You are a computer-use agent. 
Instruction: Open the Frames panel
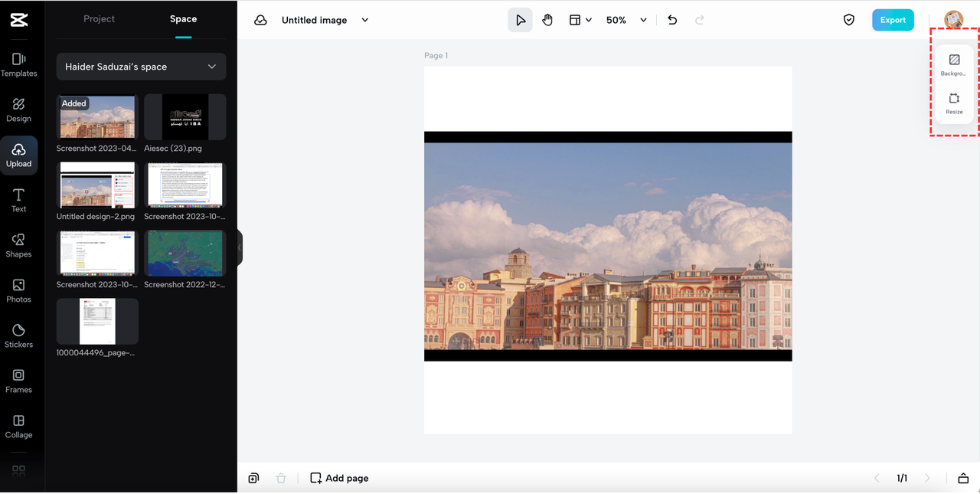tap(18, 381)
